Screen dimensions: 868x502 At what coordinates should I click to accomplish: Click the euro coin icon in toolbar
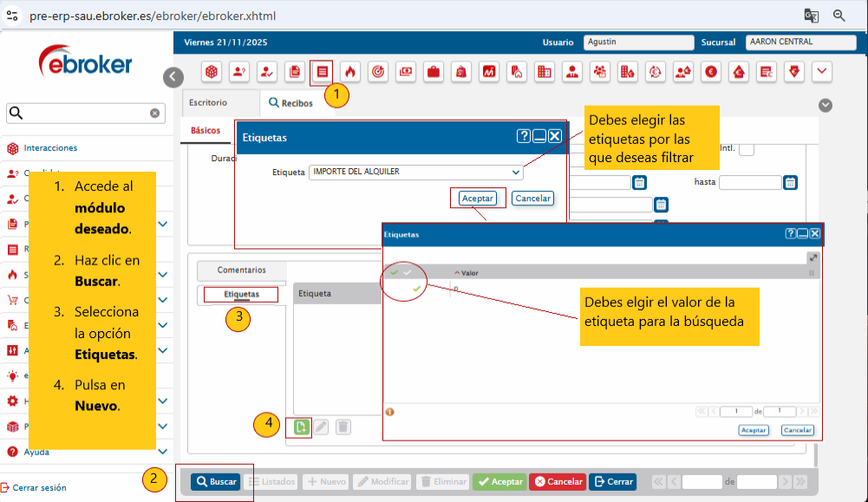(711, 72)
